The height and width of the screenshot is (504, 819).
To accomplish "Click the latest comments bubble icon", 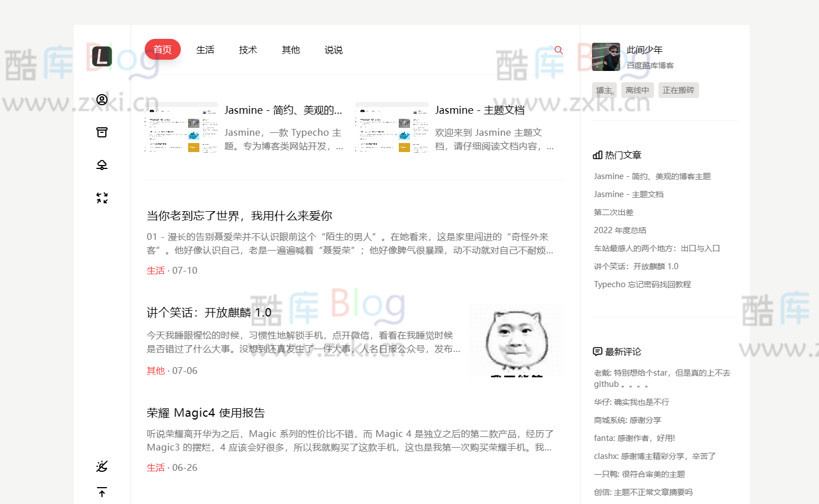I will [597, 351].
